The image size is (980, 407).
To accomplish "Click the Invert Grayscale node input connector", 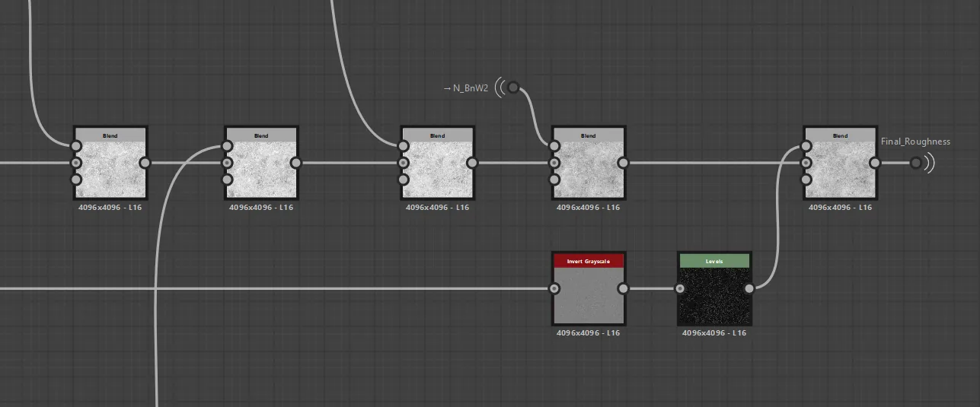I will [554, 288].
